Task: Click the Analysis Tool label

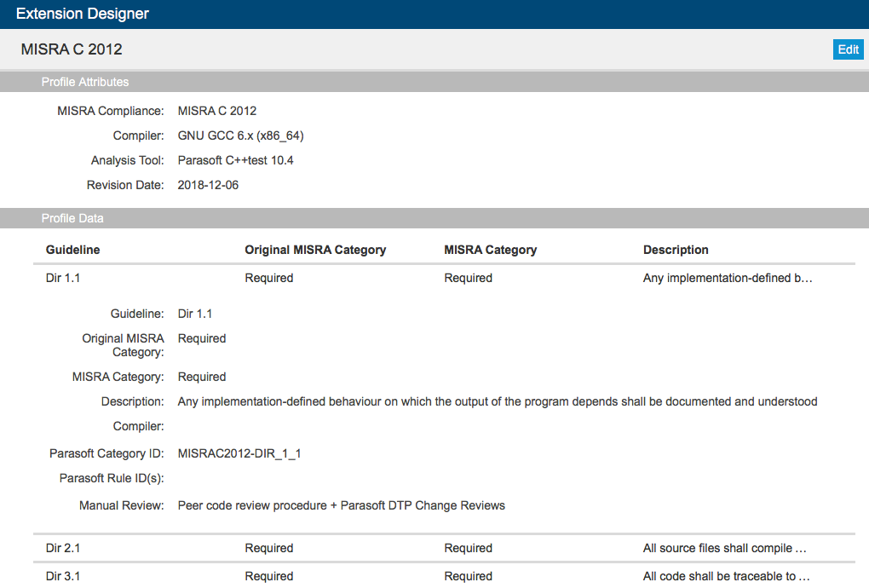Action: 128,161
